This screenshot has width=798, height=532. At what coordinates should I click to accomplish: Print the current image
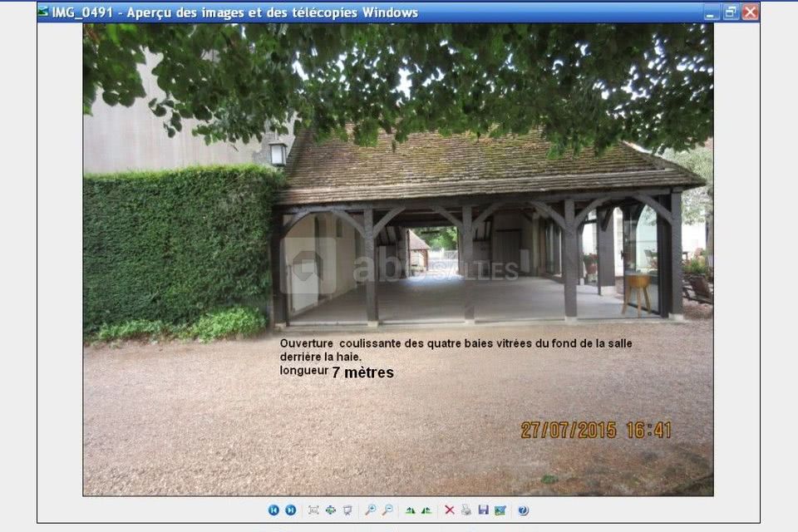click(x=466, y=510)
